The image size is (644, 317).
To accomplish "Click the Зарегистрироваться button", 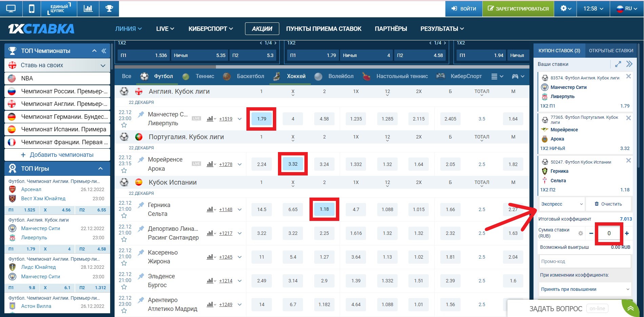I will [x=518, y=8].
